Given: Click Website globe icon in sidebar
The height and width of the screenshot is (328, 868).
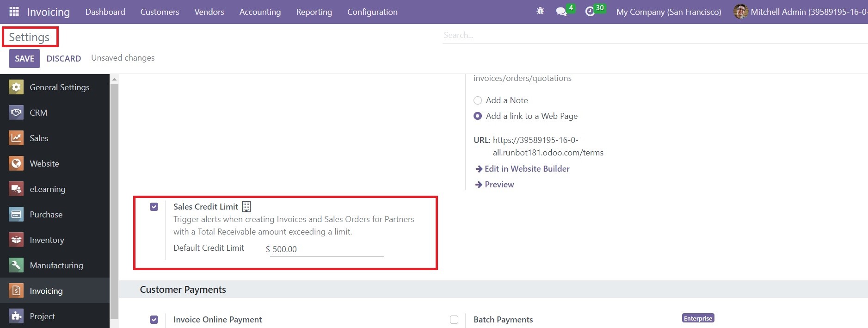Looking at the screenshot, I should 16,163.
